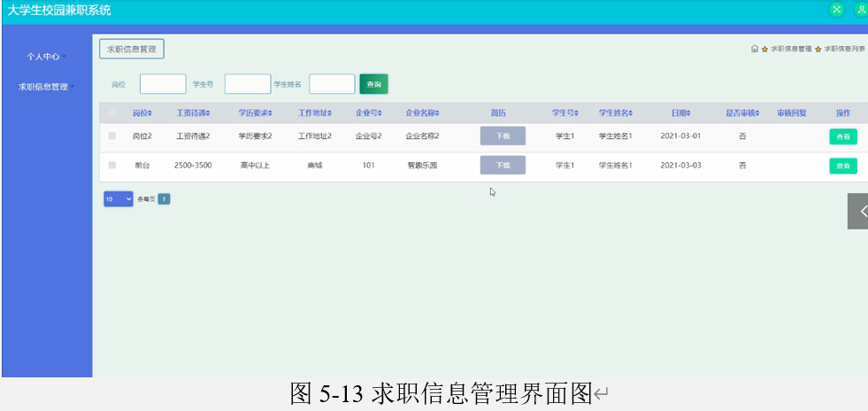Focus the 学生号 search input field

(248, 84)
